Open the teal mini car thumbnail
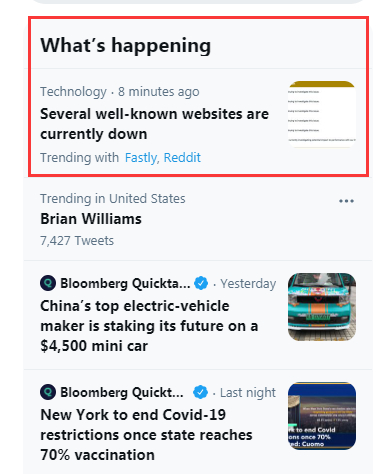The width and height of the screenshot is (379, 474). tap(322, 307)
